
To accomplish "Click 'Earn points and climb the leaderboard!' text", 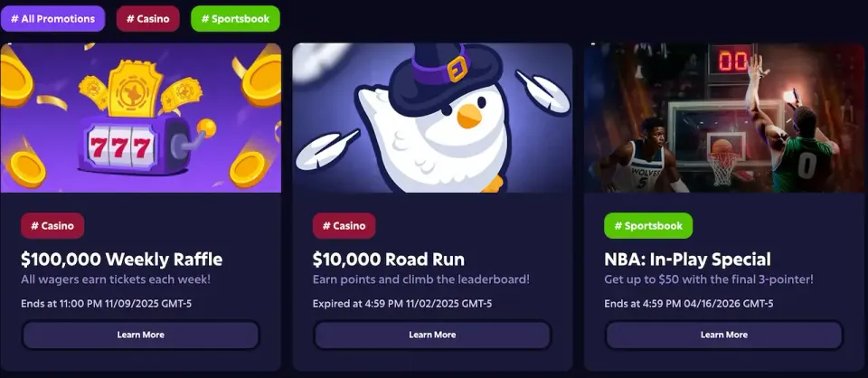I will (421, 279).
